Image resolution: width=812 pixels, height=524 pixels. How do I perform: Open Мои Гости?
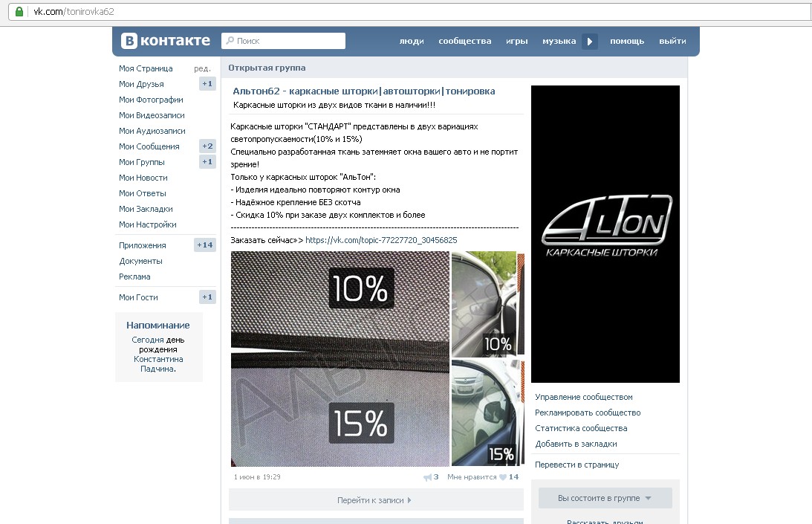(138, 297)
